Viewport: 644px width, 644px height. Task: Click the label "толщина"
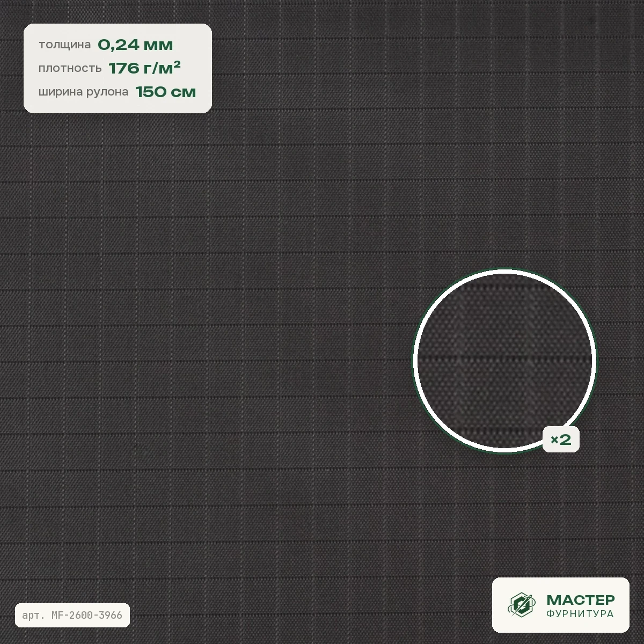[64, 45]
